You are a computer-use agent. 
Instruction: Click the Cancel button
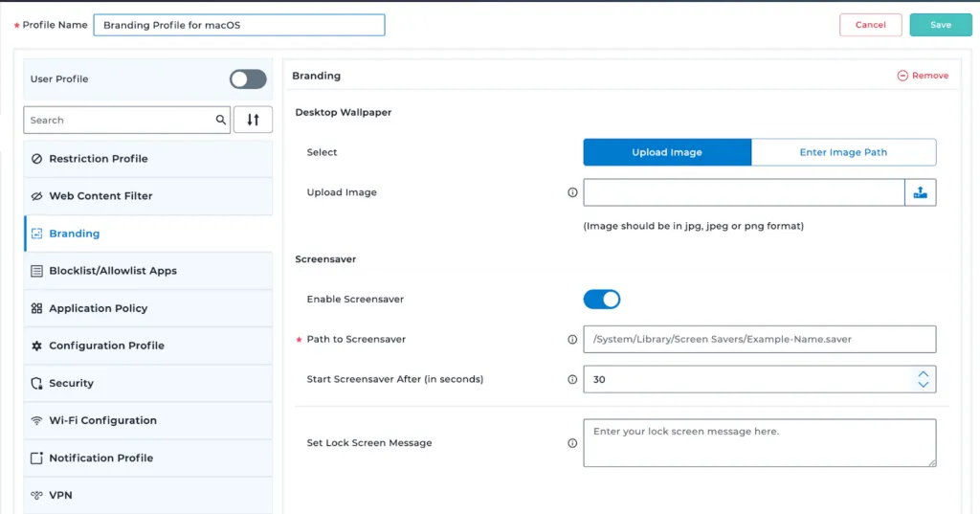[871, 25]
